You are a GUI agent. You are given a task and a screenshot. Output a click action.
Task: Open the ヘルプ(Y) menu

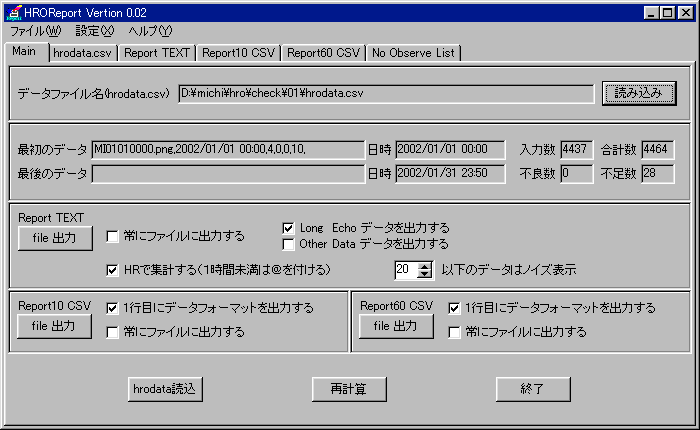click(150, 31)
